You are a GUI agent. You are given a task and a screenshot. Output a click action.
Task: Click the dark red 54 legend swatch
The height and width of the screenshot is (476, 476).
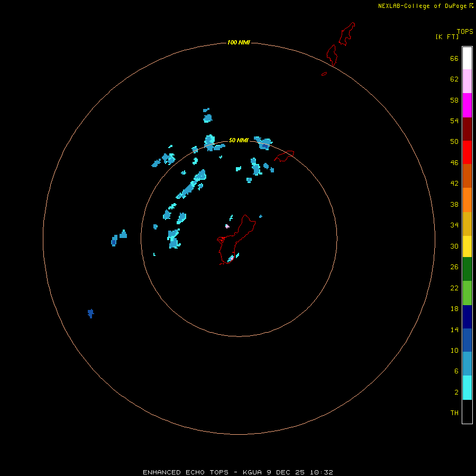tap(467, 129)
